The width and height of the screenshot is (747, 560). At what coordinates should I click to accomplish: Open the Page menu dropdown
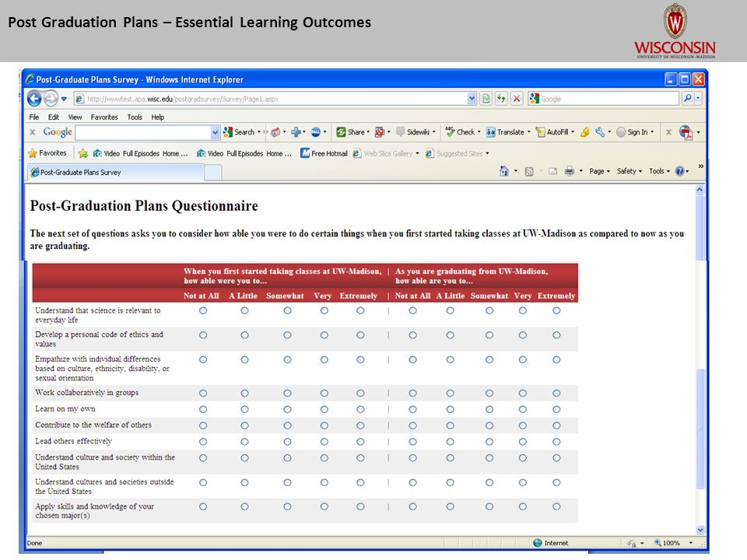599,171
